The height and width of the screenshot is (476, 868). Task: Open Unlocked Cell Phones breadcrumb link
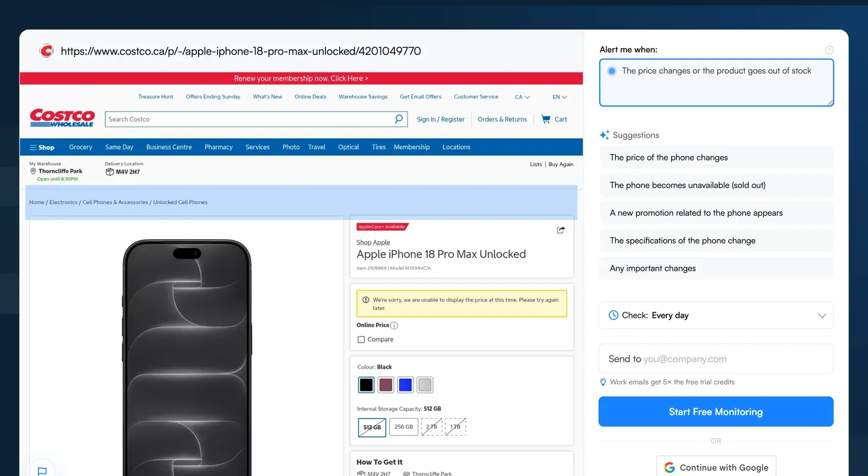click(180, 202)
